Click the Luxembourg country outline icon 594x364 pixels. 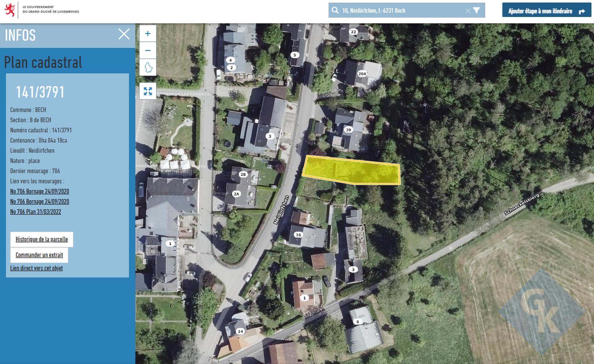(148, 67)
